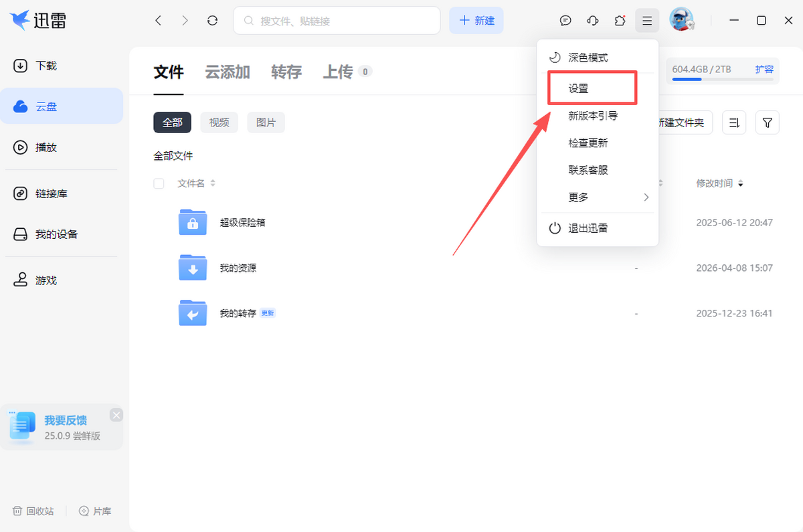Image resolution: width=803 pixels, height=532 pixels.
Task: Select 退出迅雷 from the menu
Action: 598,228
